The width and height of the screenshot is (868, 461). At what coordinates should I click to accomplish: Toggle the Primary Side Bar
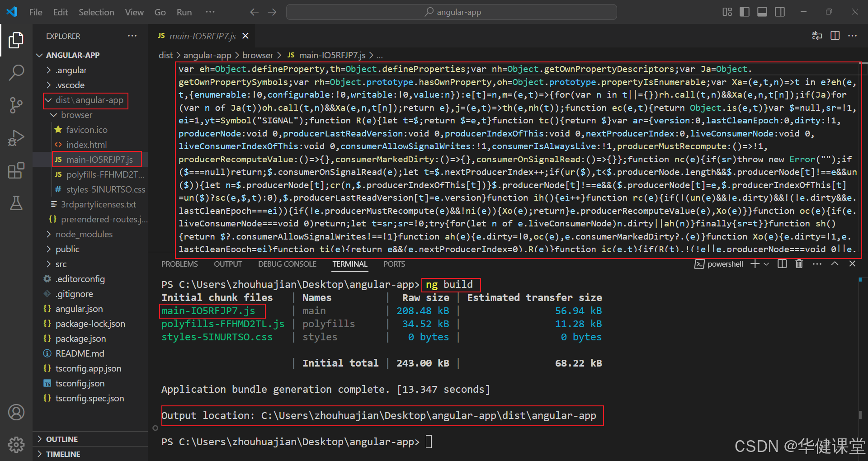point(745,12)
